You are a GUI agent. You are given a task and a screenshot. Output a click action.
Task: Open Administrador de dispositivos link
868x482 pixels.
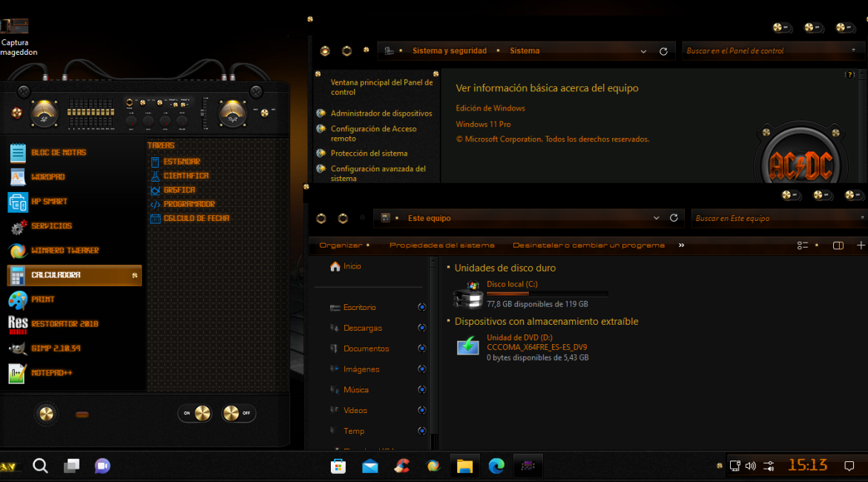coord(381,113)
